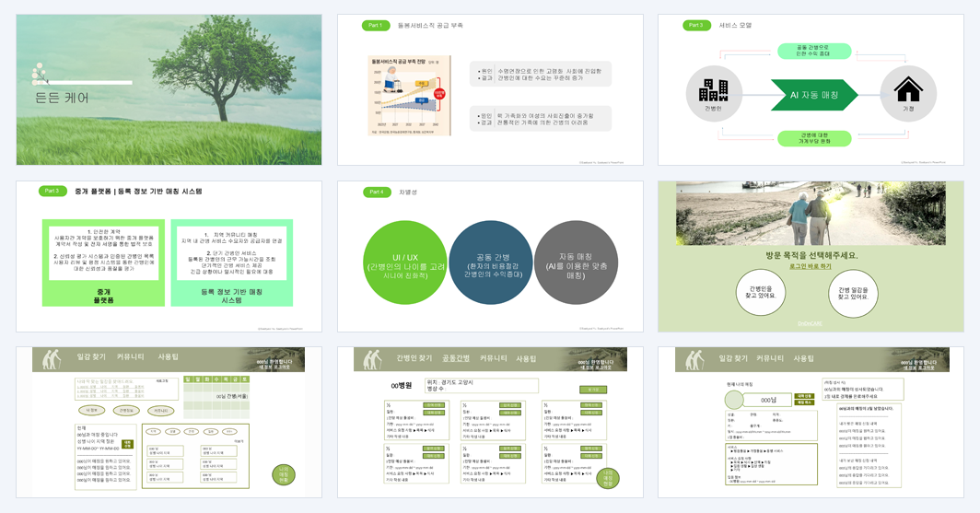Image resolution: width=980 pixels, height=513 pixels.
Task: Open the 간병인 찾기 menu
Action: coord(414,358)
